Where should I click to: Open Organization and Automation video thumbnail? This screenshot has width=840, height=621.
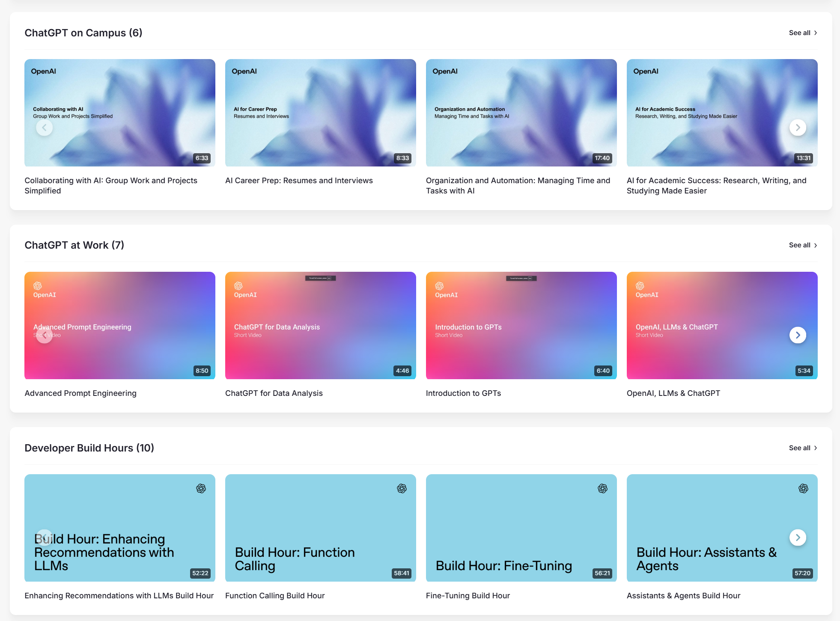[x=521, y=113]
